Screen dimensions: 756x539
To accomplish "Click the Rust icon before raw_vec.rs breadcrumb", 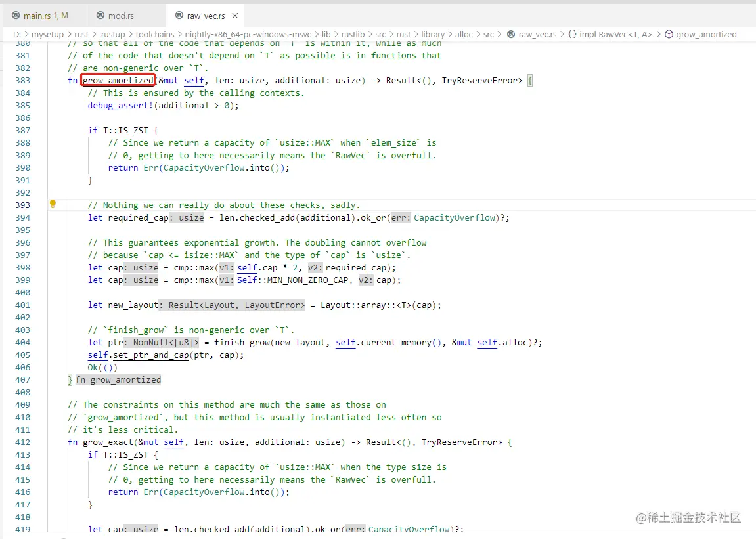I will pos(511,34).
